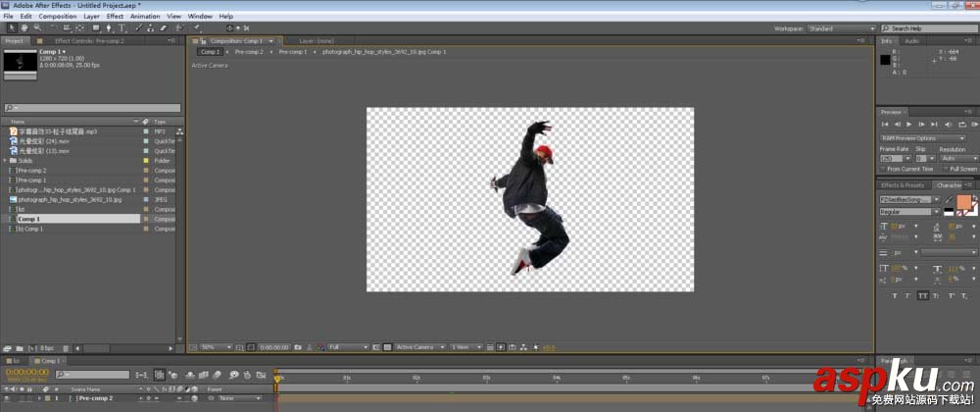
Task: Play the preview with play button
Action: [910, 125]
